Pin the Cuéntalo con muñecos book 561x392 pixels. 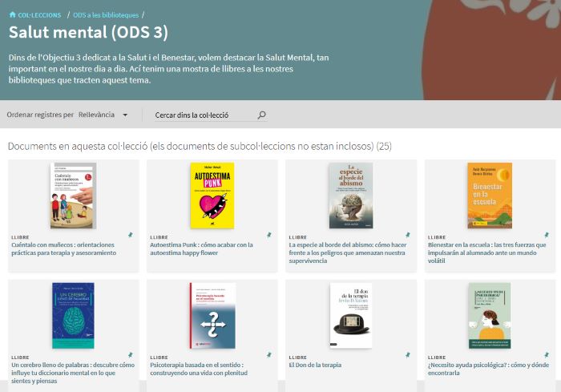tap(130, 235)
